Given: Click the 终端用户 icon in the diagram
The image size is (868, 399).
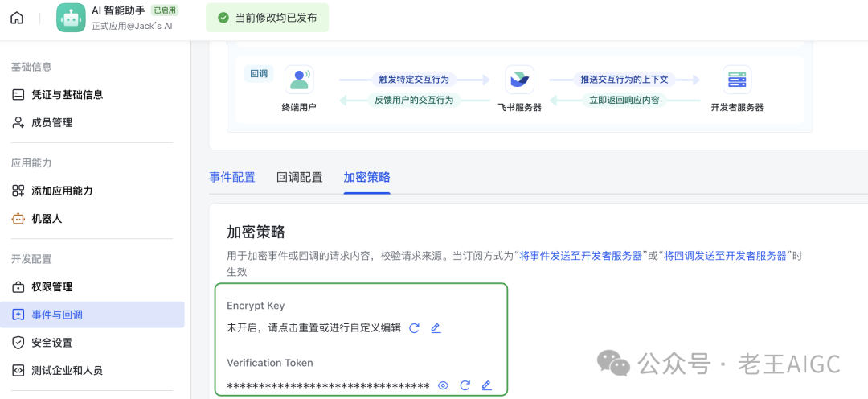Looking at the screenshot, I should pyautogui.click(x=300, y=80).
